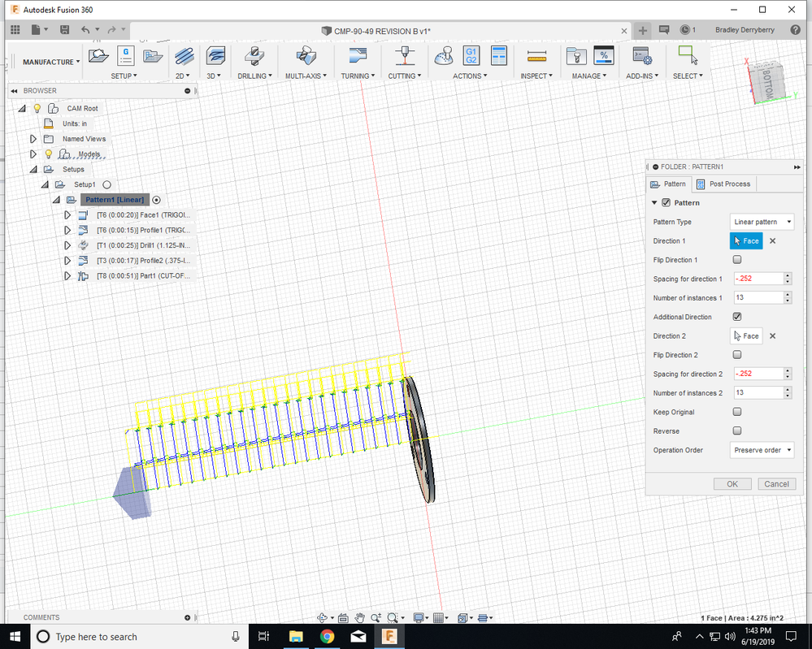812x649 pixels.
Task: Open the 3D milling strategies icon
Action: (x=215, y=56)
